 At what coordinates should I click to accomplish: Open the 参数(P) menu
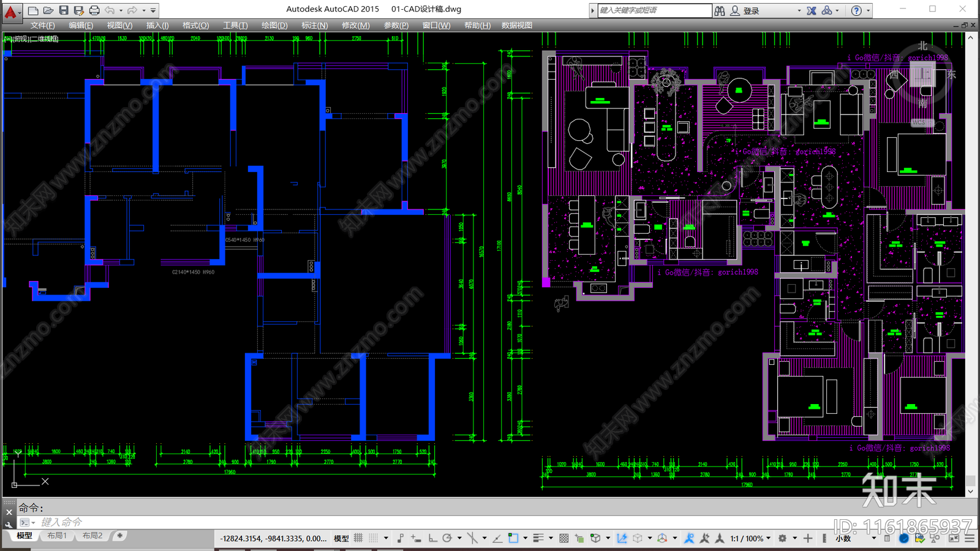pos(396,25)
